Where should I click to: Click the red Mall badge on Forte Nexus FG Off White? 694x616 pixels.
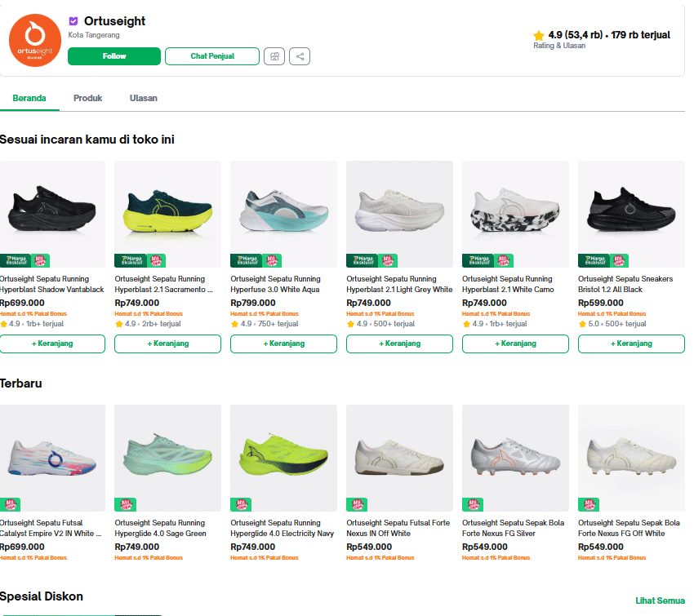click(x=589, y=504)
